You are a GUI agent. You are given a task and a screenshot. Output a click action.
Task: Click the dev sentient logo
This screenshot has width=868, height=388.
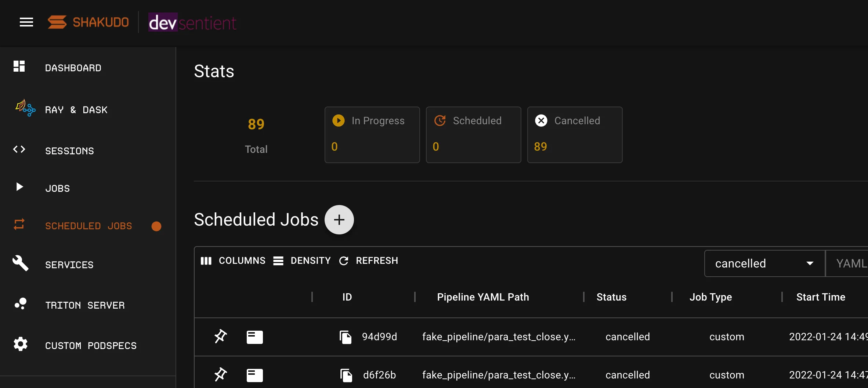pyautogui.click(x=192, y=22)
